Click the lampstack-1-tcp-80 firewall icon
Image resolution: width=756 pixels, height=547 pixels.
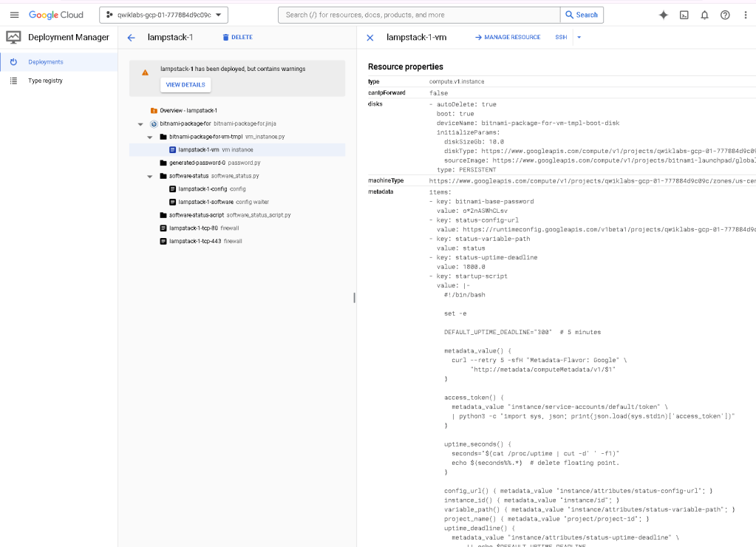(163, 228)
